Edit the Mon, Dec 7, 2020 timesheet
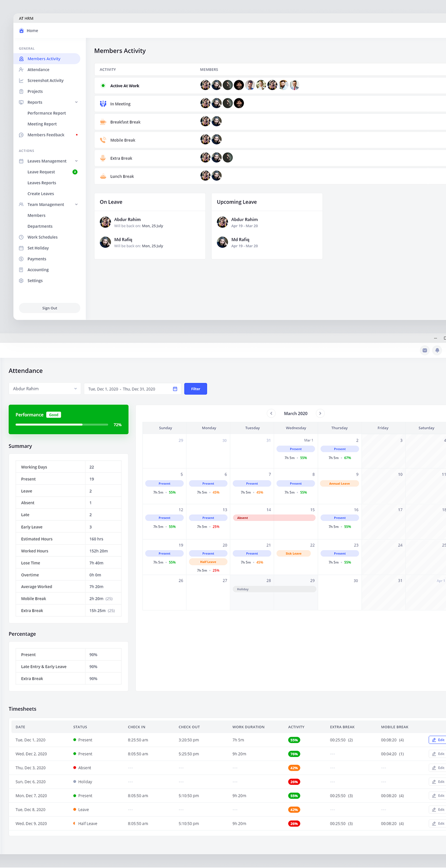Viewport: 446px width, 868px height. point(438,795)
